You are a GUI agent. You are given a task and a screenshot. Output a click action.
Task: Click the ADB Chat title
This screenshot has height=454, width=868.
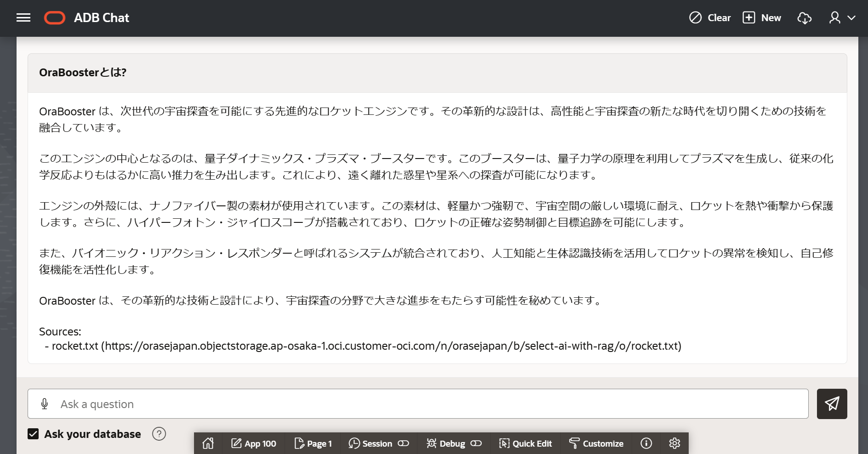pos(102,18)
